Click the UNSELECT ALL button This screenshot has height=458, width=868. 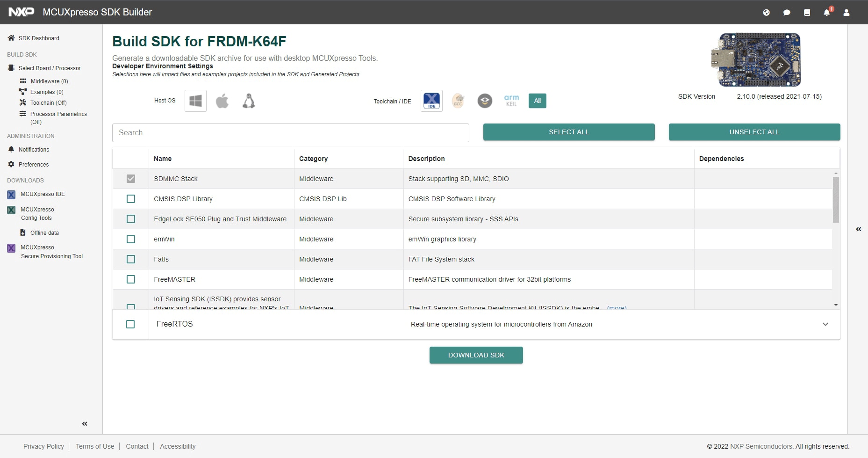pyautogui.click(x=754, y=132)
